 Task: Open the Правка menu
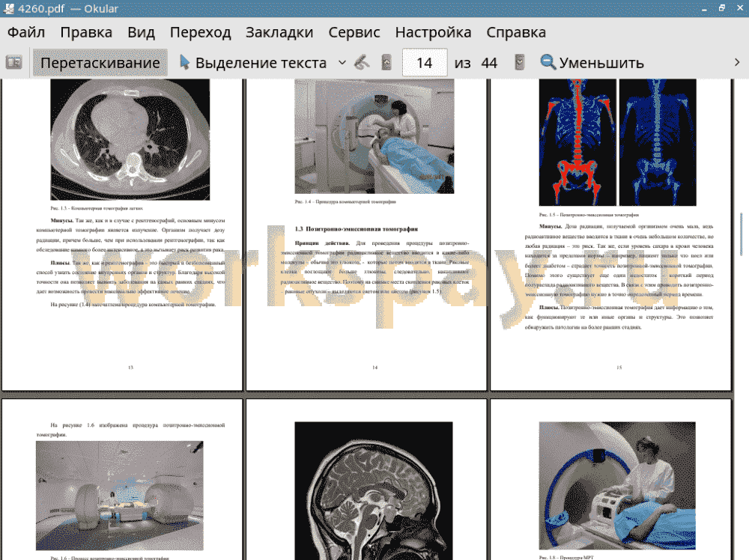tap(86, 32)
